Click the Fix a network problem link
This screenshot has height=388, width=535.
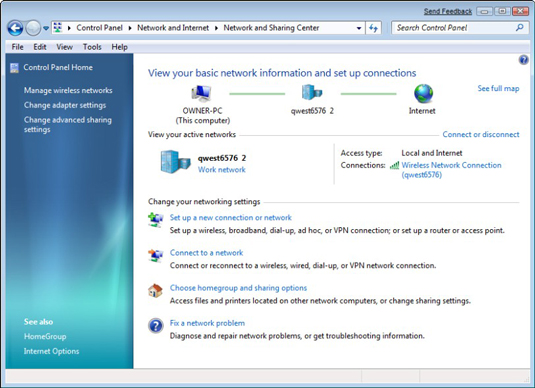click(x=207, y=323)
